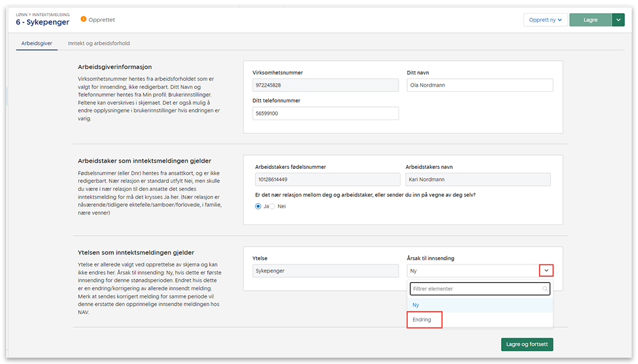This screenshot has height=364, width=638.
Task: Choose Ny option in the dropdown list
Action: point(416,305)
